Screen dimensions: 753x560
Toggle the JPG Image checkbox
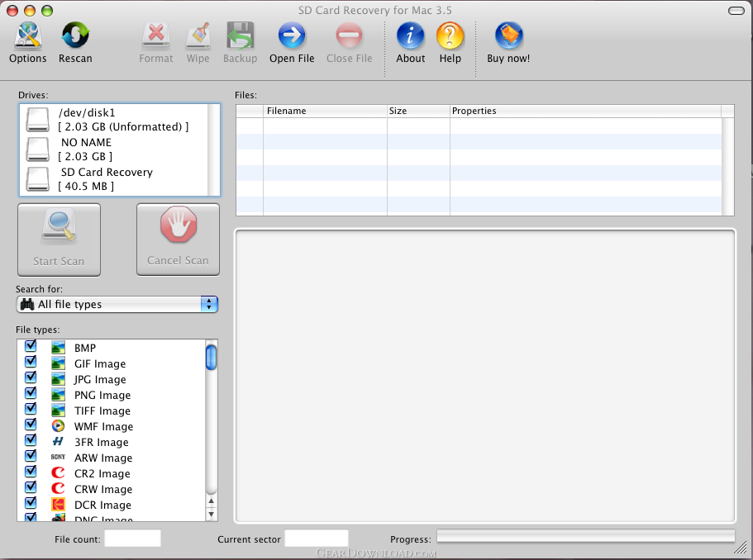(31, 378)
